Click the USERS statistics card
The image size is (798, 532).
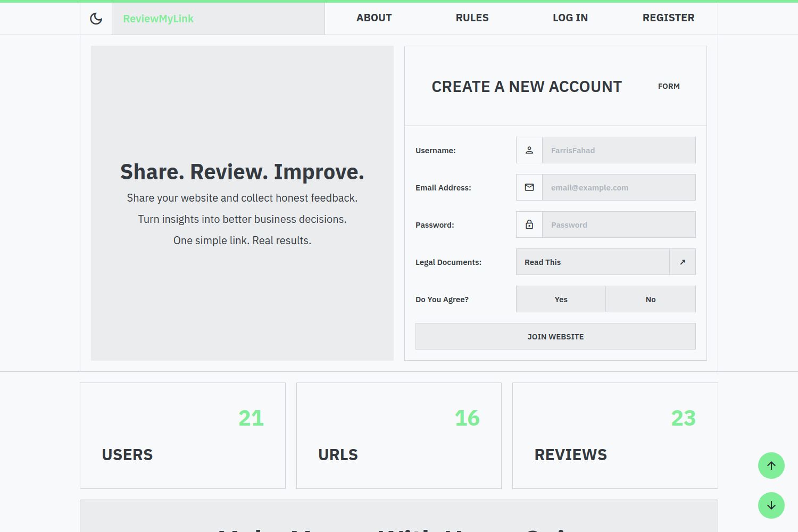[x=182, y=436]
